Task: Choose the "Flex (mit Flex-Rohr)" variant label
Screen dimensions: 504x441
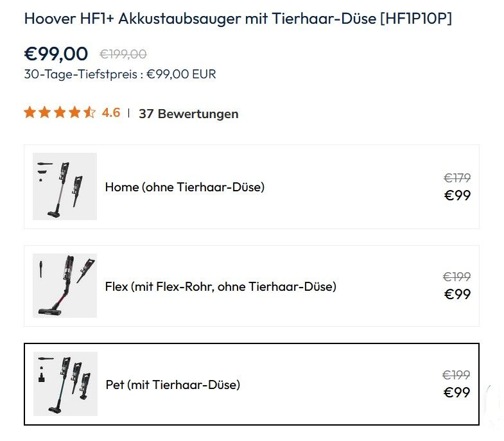Action: click(220, 286)
